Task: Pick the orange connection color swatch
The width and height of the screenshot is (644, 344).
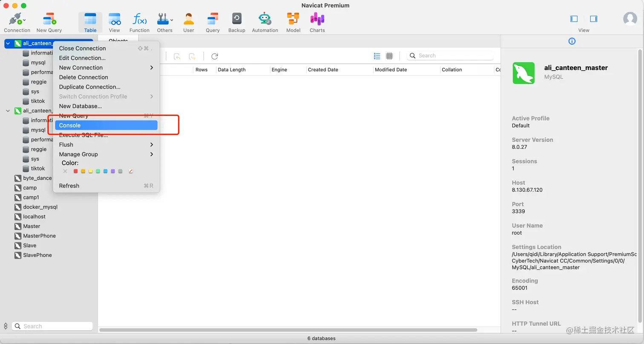Action: click(83, 171)
